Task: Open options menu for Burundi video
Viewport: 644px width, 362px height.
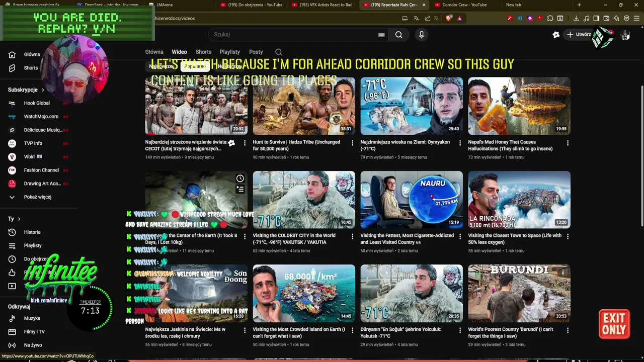Action: (568, 330)
